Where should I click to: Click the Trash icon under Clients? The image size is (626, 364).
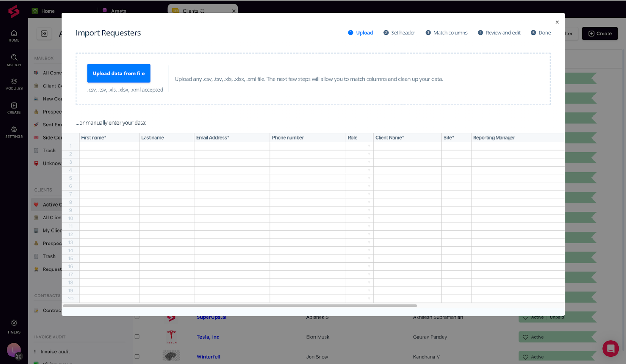(x=36, y=256)
